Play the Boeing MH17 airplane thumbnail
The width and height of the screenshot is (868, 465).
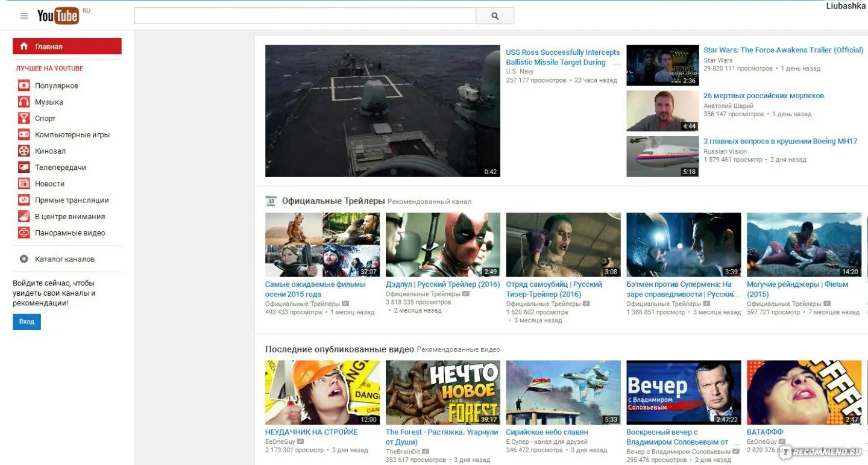[x=662, y=157]
